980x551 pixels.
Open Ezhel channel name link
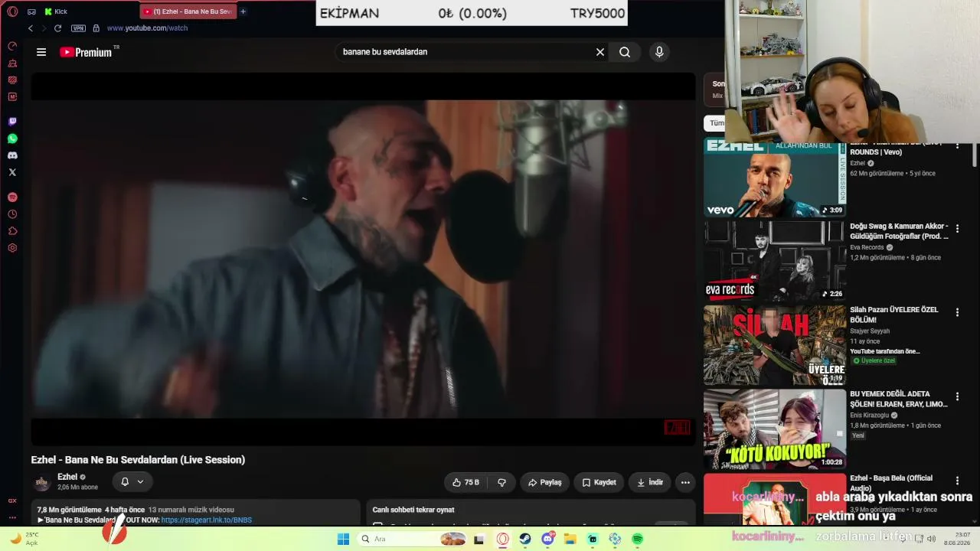67,477
